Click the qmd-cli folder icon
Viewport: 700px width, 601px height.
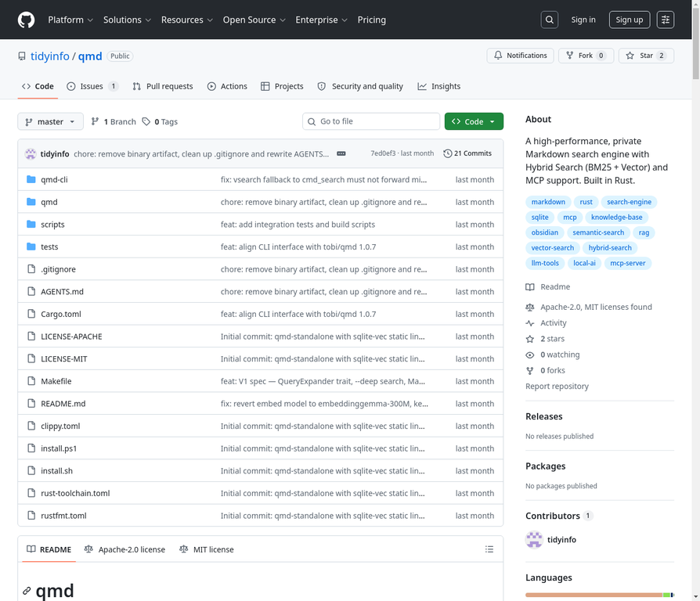(30, 179)
